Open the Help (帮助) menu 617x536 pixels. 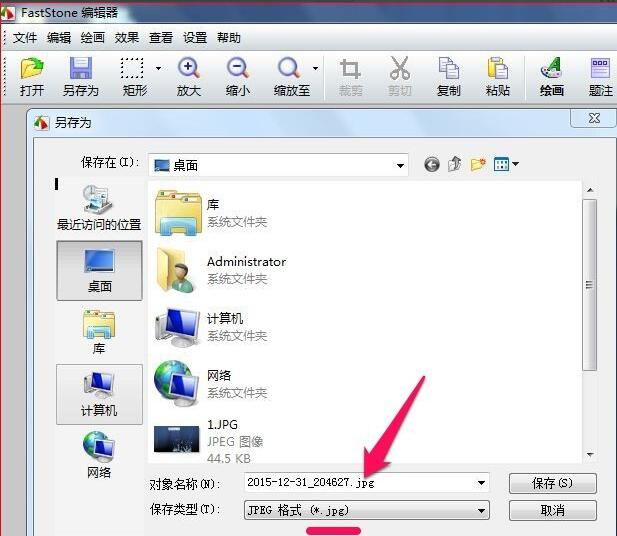(229, 38)
